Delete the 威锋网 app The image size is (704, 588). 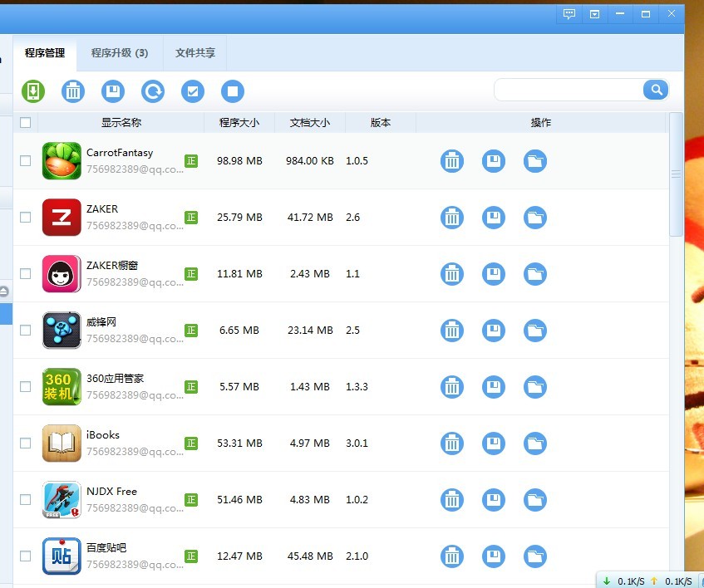451,331
